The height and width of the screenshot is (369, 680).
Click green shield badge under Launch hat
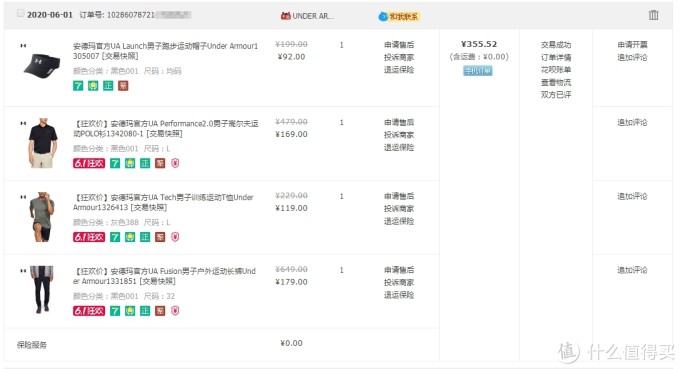[93, 86]
